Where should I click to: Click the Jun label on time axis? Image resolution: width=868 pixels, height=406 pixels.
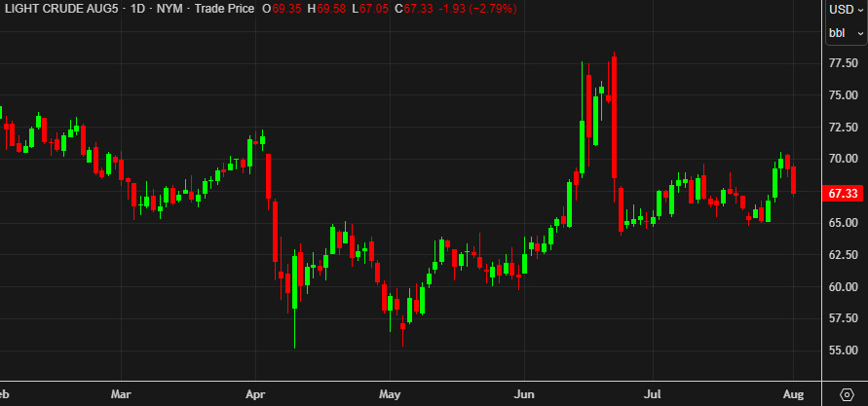pyautogui.click(x=524, y=394)
